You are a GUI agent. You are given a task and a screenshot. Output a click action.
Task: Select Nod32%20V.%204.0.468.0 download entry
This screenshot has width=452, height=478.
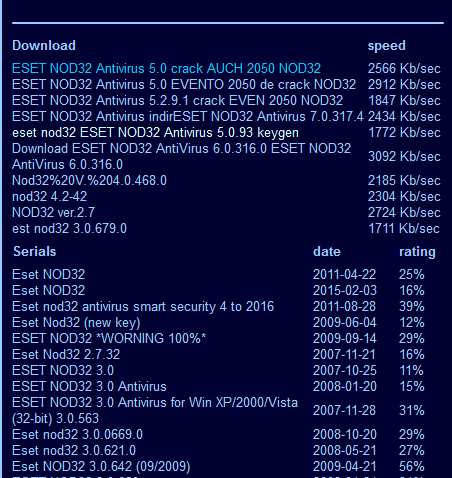tap(89, 180)
